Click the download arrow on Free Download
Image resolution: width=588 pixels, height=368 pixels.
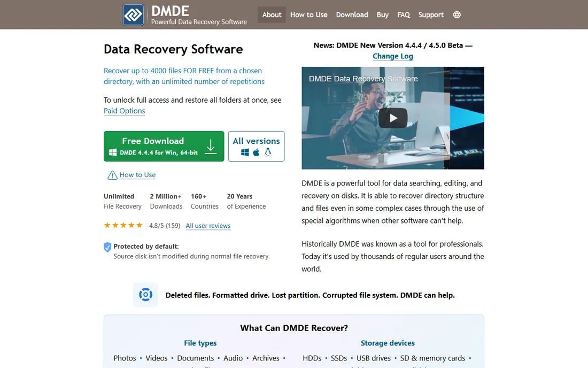[211, 147]
